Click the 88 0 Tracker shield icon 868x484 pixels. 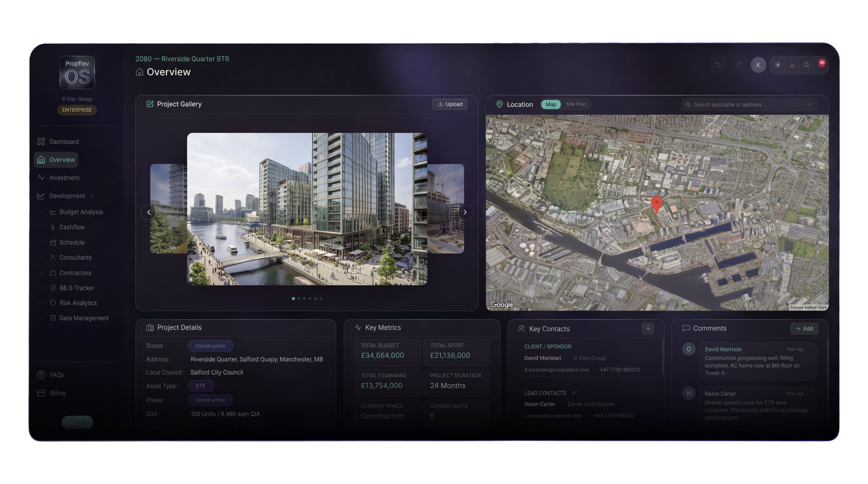(x=53, y=288)
